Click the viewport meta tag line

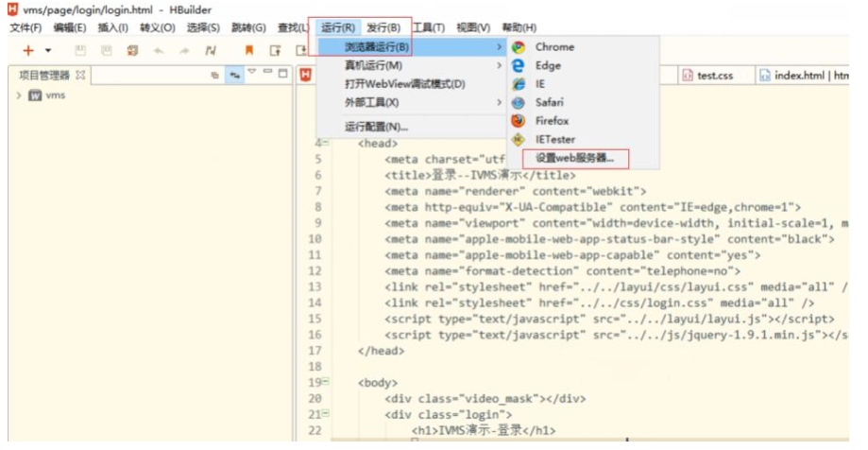tap(617, 223)
